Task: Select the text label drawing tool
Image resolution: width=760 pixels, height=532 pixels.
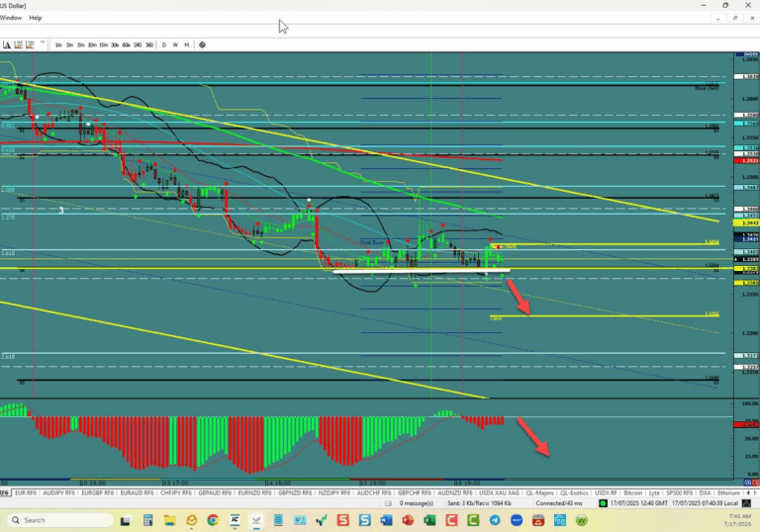Action: coord(7,44)
